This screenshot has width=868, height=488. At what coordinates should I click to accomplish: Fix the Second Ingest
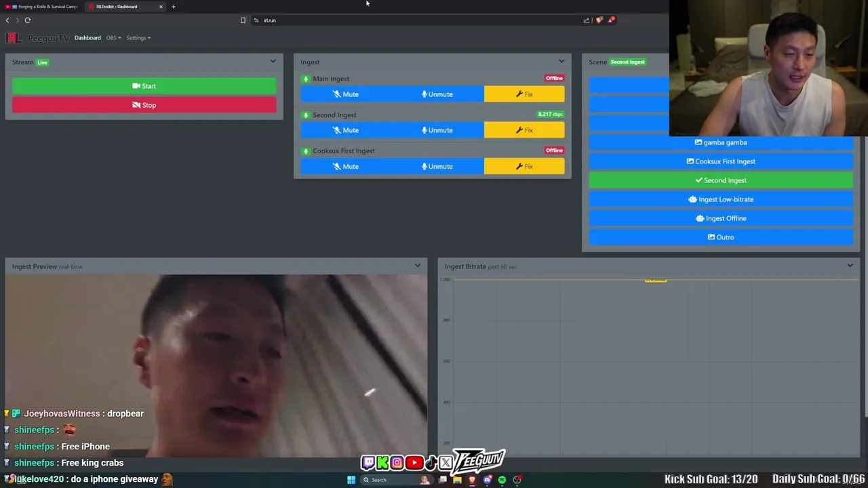pyautogui.click(x=524, y=130)
